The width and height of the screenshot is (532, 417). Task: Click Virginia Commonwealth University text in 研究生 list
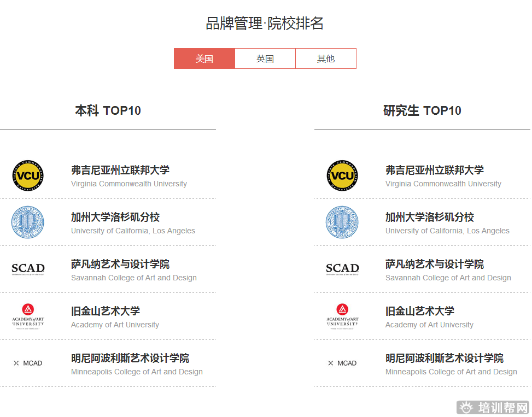pos(443,184)
